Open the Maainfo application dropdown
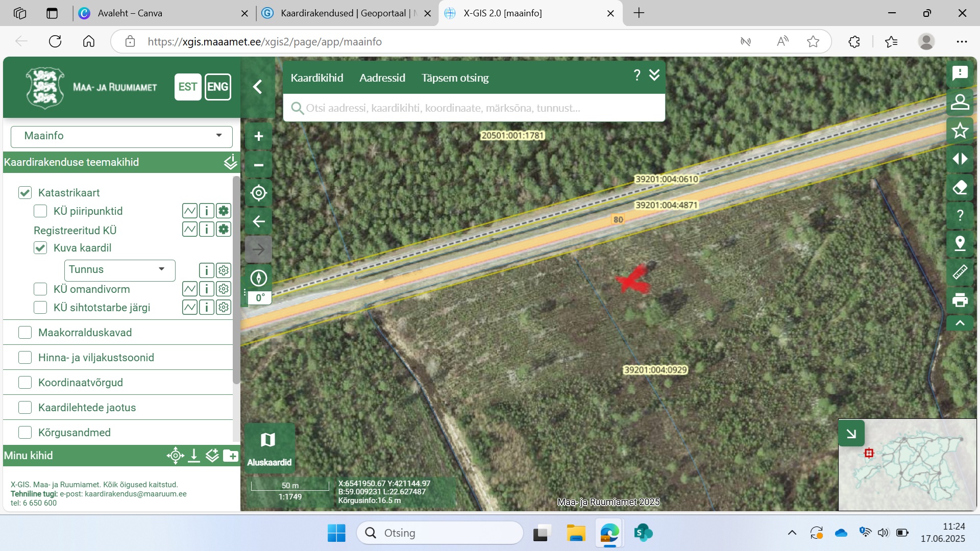This screenshot has width=980, height=551. (121, 136)
